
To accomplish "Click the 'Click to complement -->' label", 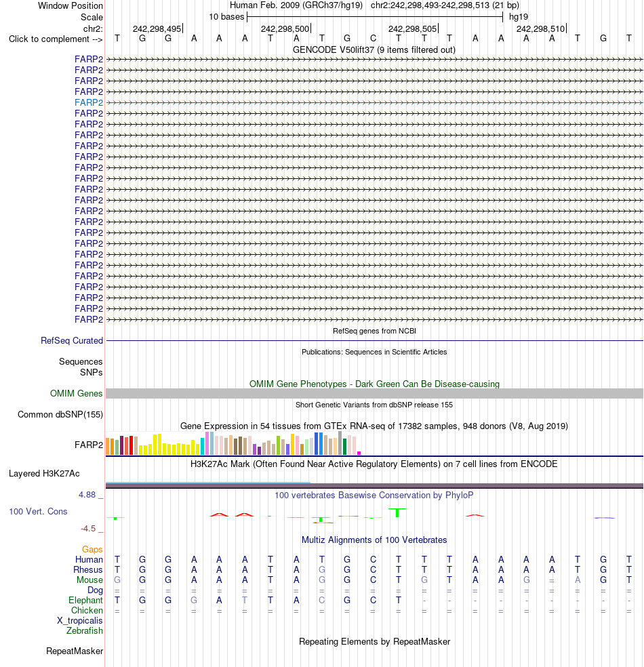I will click(56, 39).
